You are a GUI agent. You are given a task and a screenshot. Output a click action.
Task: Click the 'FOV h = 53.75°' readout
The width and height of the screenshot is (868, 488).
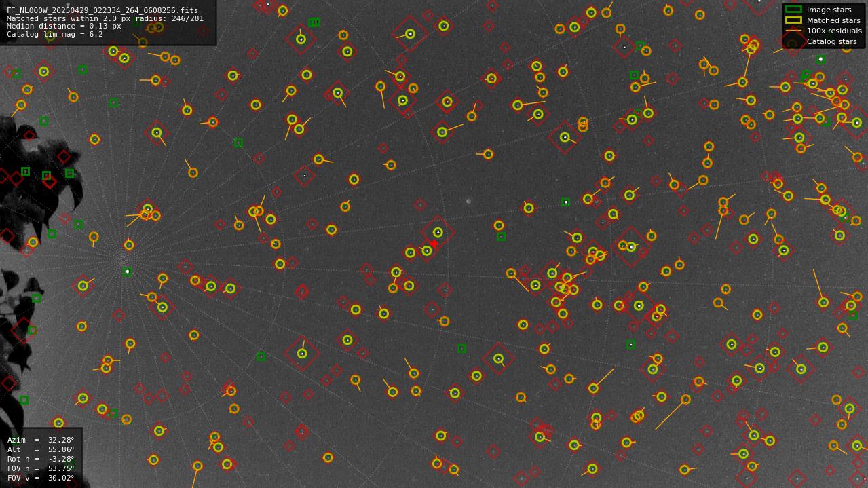point(41,468)
